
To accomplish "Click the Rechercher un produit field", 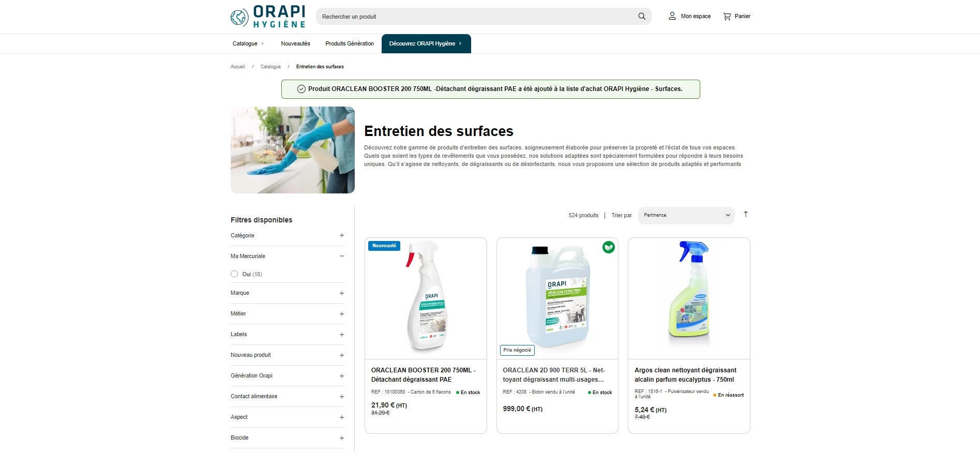I will point(476,17).
